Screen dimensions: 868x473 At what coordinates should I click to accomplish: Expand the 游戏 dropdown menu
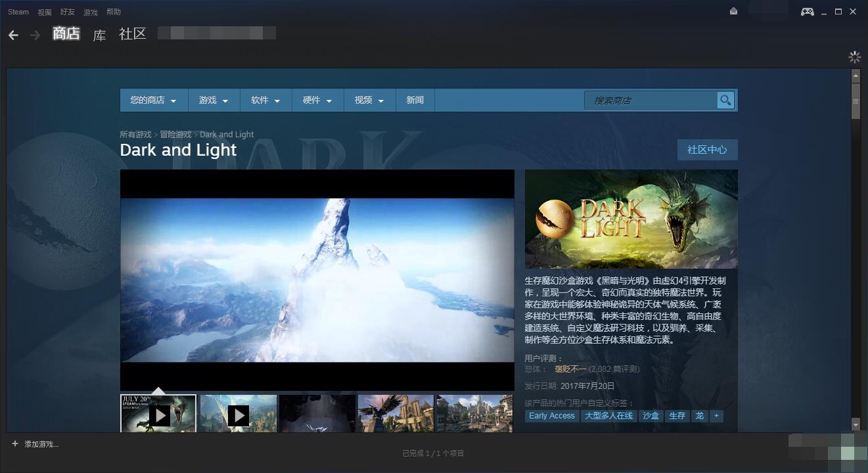[x=214, y=101]
